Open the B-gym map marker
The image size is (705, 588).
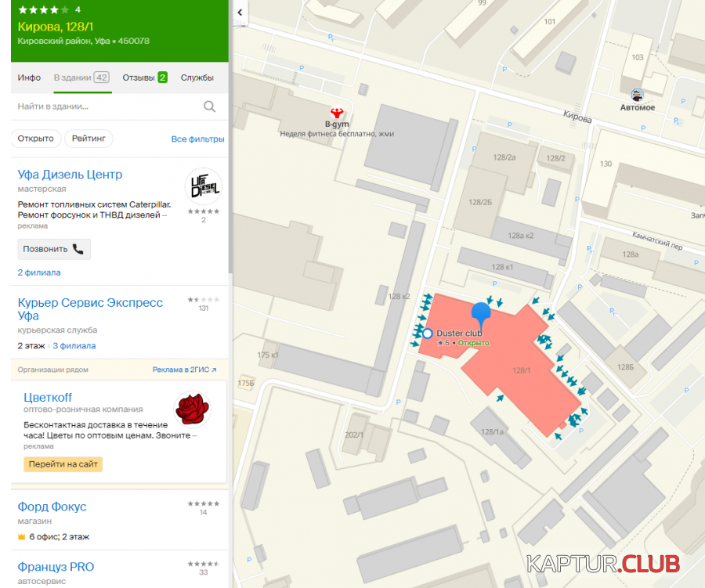click(x=337, y=113)
